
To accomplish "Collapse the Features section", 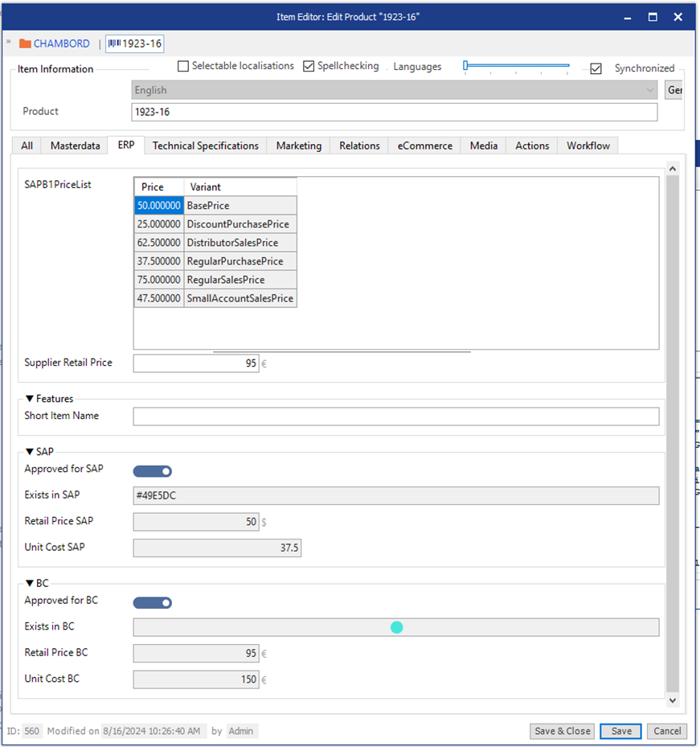I will tap(30, 399).
